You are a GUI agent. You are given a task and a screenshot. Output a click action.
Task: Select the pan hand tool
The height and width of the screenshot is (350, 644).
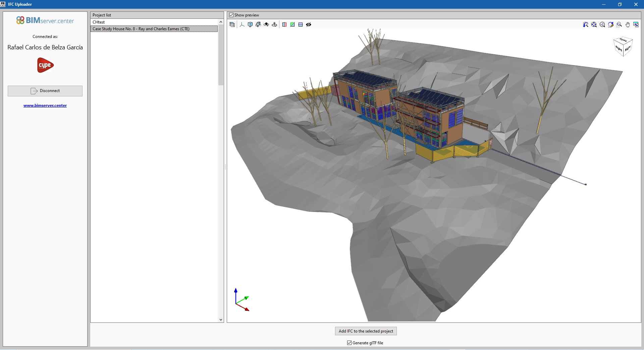pos(628,24)
